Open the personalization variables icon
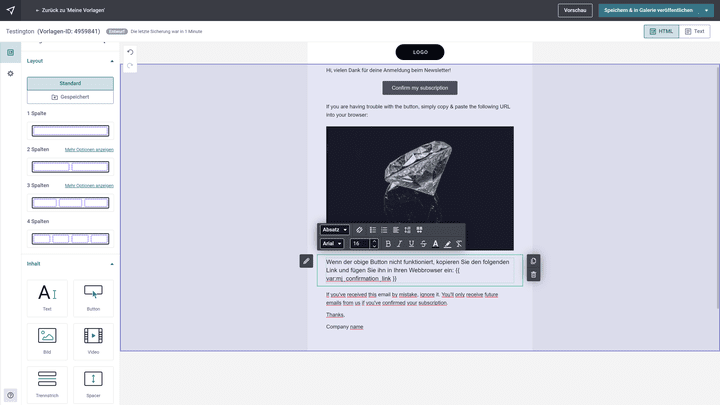The image size is (720, 405). pos(419,230)
